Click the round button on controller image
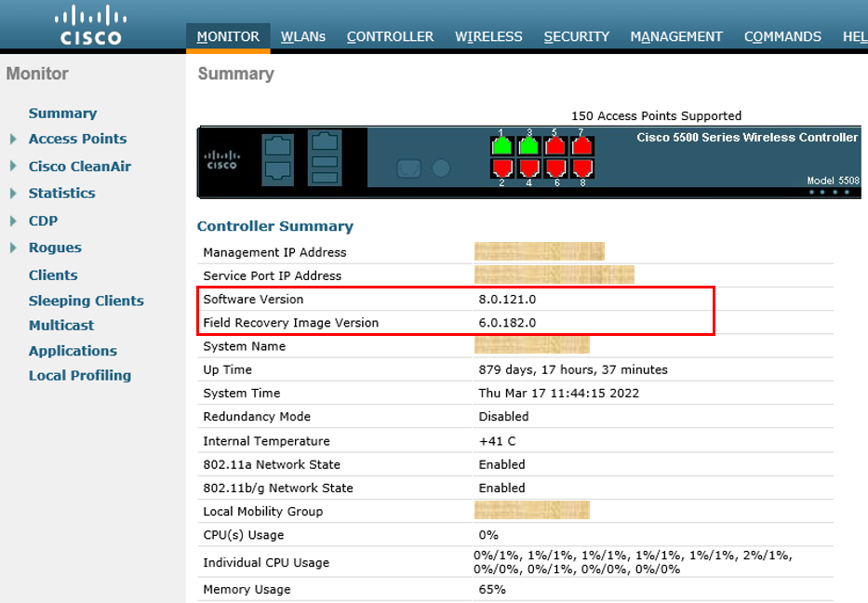 click(441, 167)
